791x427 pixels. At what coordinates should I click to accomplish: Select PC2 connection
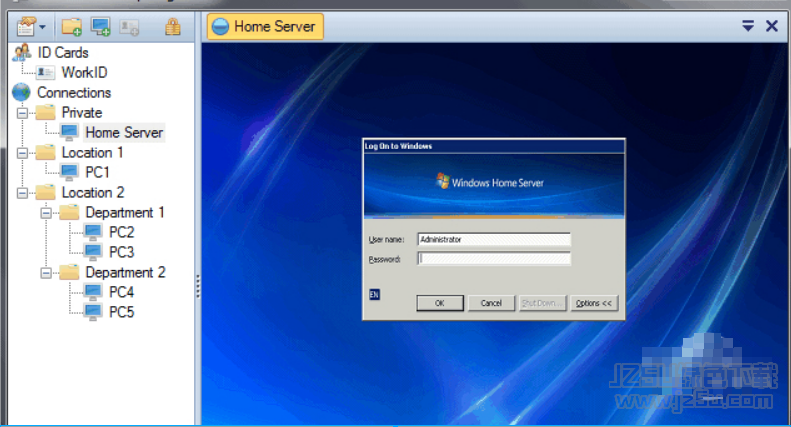(x=122, y=232)
